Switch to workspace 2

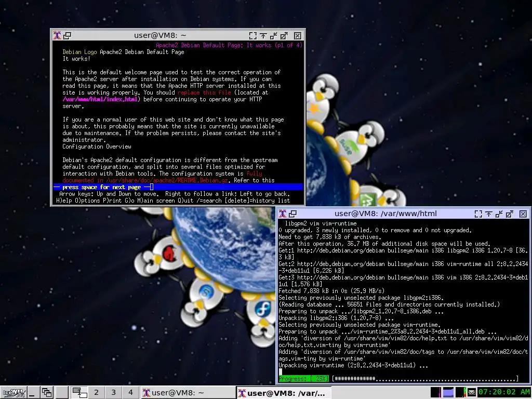(96, 393)
